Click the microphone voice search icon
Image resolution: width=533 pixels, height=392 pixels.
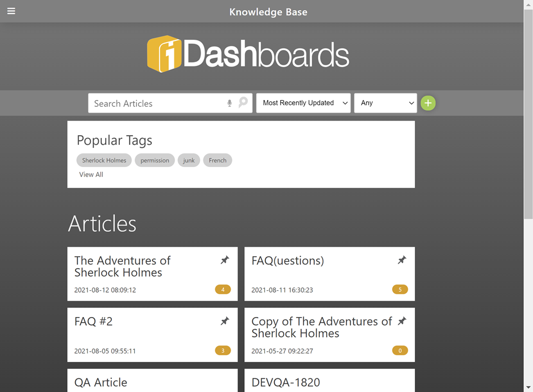pyautogui.click(x=230, y=103)
